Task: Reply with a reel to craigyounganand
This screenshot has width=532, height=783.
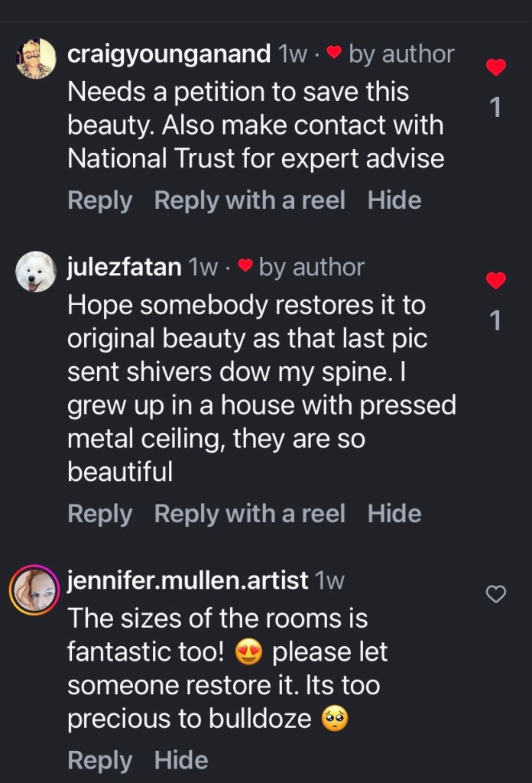Action: coord(249,200)
